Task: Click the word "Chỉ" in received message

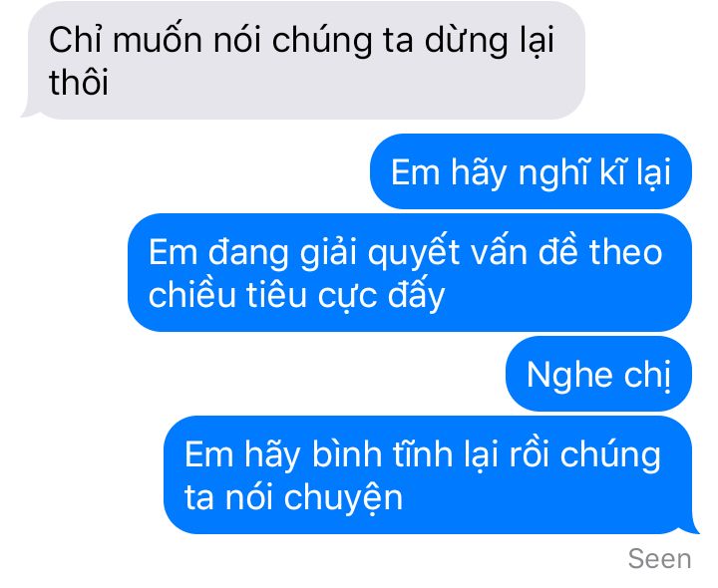Action: [76, 39]
